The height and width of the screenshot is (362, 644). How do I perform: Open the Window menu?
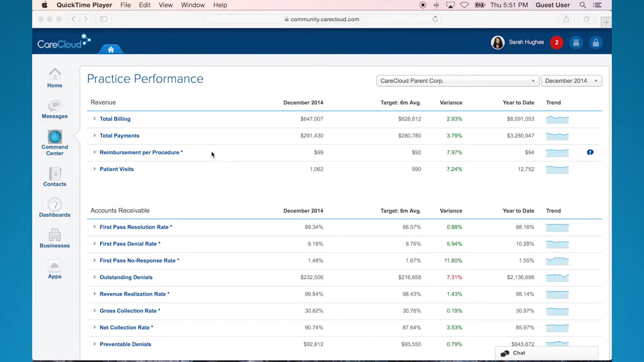(193, 5)
